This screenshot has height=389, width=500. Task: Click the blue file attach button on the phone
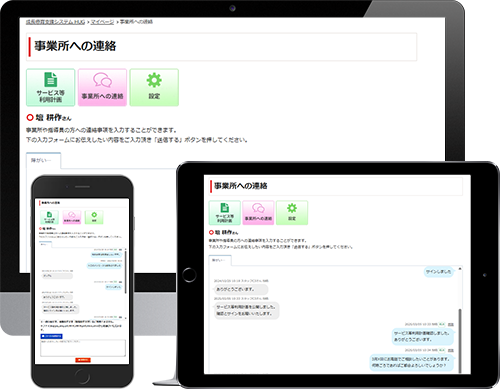[x=51, y=336]
